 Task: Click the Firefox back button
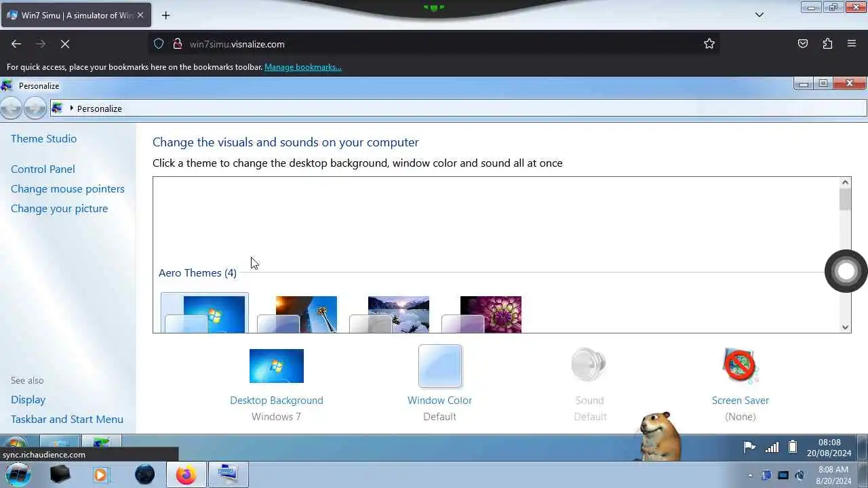pyautogui.click(x=16, y=43)
